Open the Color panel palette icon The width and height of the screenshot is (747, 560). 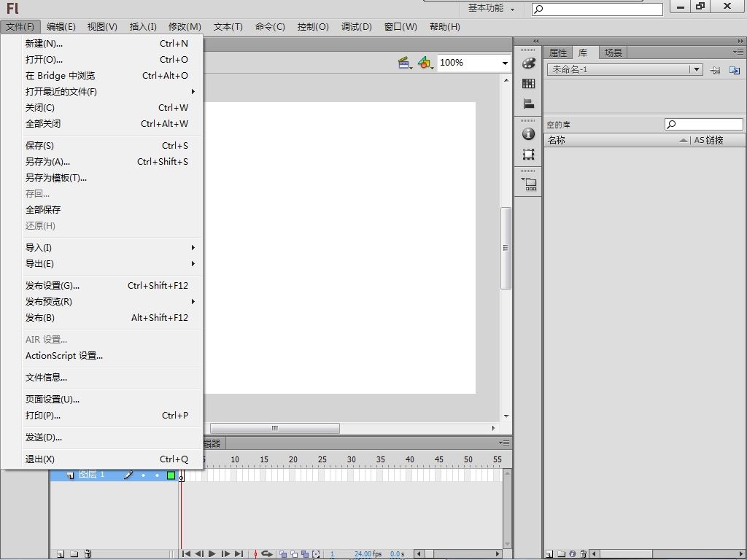(529, 63)
